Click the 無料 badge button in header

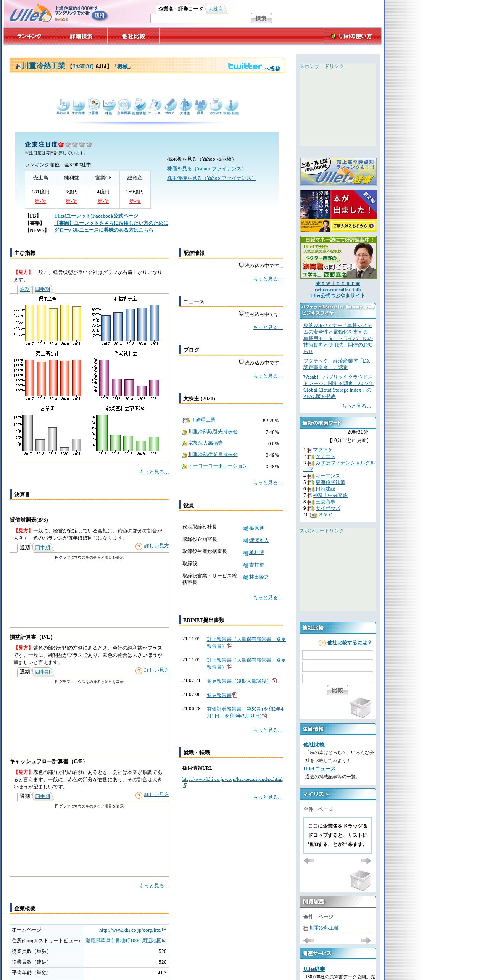[x=100, y=16]
